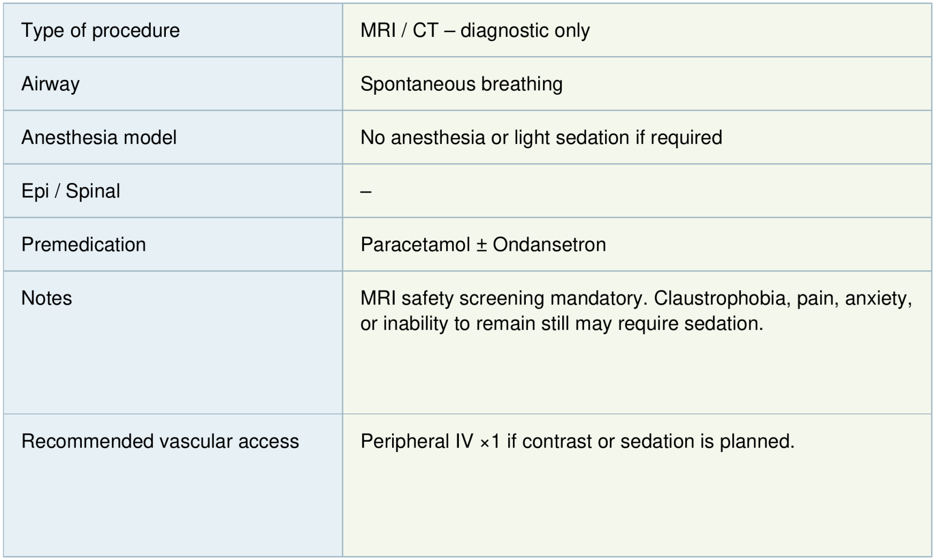Viewport: 935px width, 560px height.
Task: Click the ± symbol in Premedication row
Action: [481, 245]
